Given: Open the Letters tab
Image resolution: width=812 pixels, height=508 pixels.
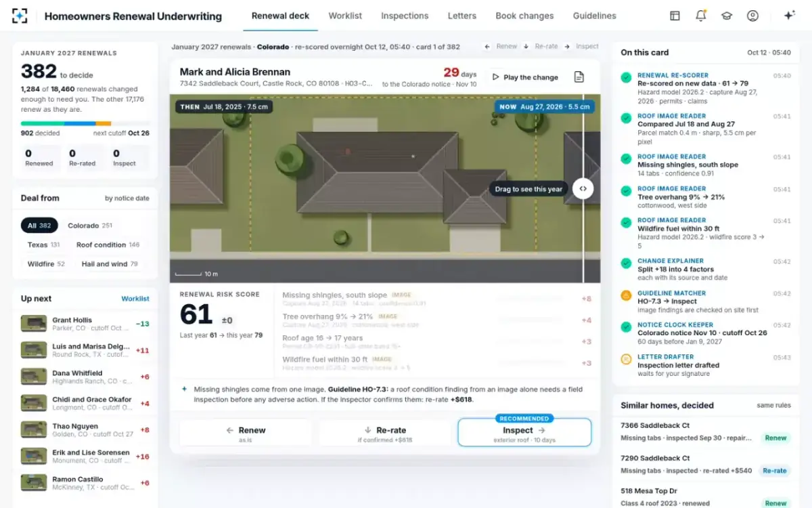Looking at the screenshot, I should [462, 16].
